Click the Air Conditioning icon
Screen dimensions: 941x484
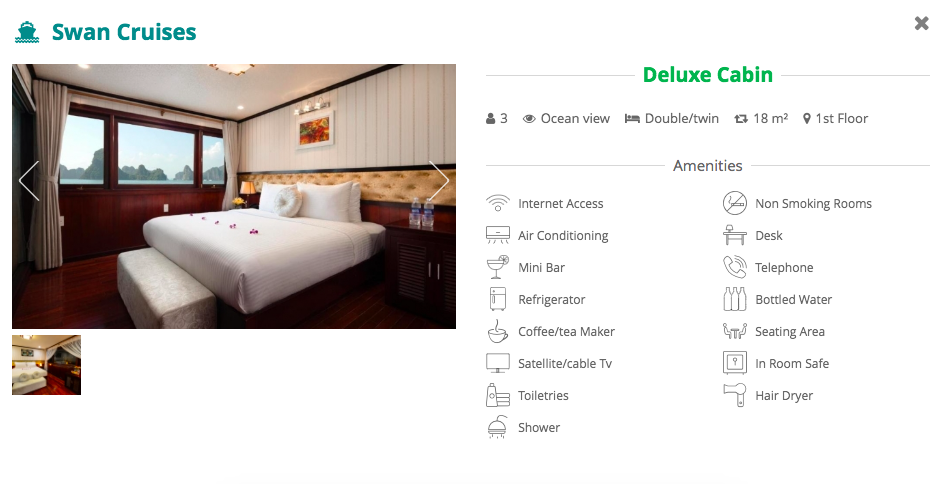(x=498, y=235)
